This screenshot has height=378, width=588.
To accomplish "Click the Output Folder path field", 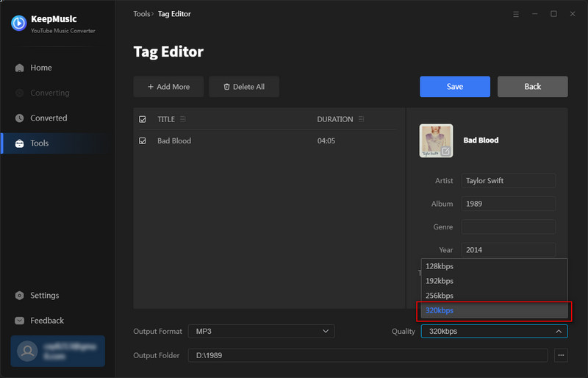I will click(368, 355).
